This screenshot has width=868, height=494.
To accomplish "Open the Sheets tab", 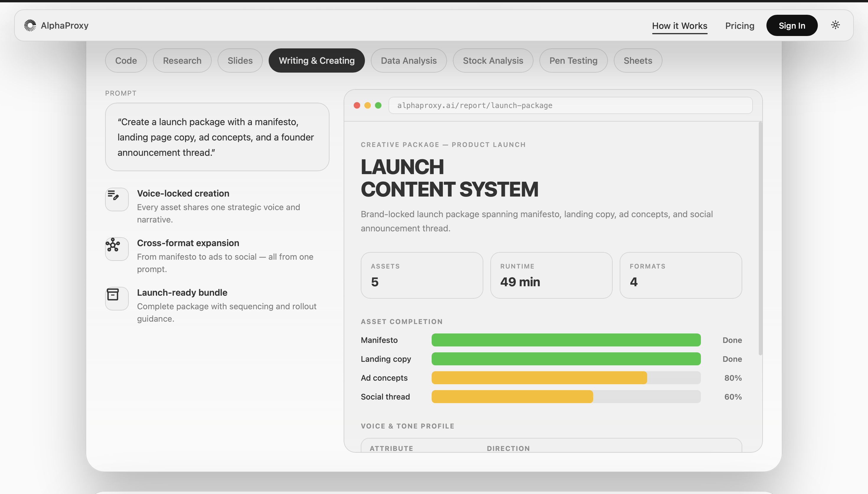I will click(638, 60).
